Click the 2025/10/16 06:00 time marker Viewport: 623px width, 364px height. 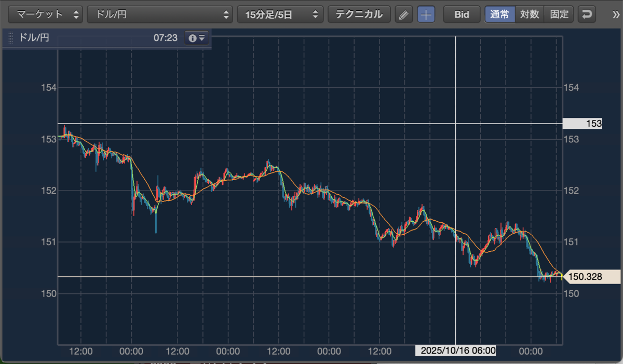[456, 350]
